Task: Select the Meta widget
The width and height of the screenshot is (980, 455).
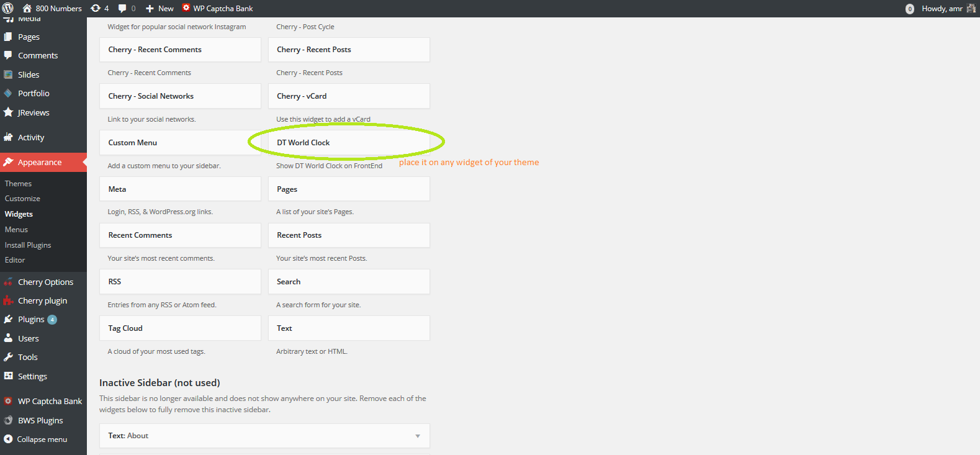Action: [180, 189]
